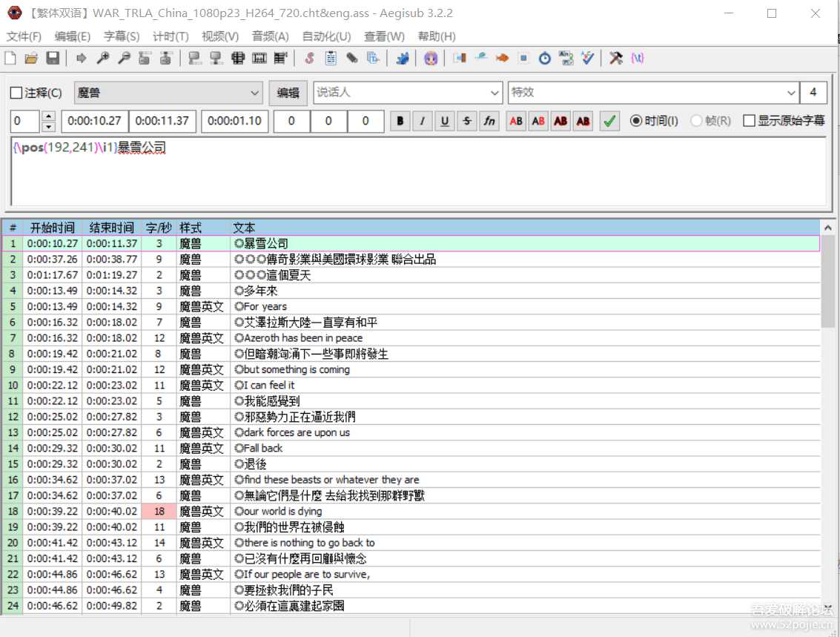Open the 自动化(U) menu
The width and height of the screenshot is (840, 637).
[x=324, y=36]
